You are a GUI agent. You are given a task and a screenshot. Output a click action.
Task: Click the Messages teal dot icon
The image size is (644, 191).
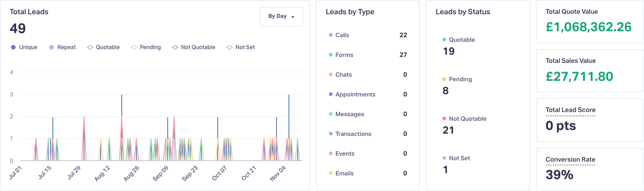pos(331,114)
